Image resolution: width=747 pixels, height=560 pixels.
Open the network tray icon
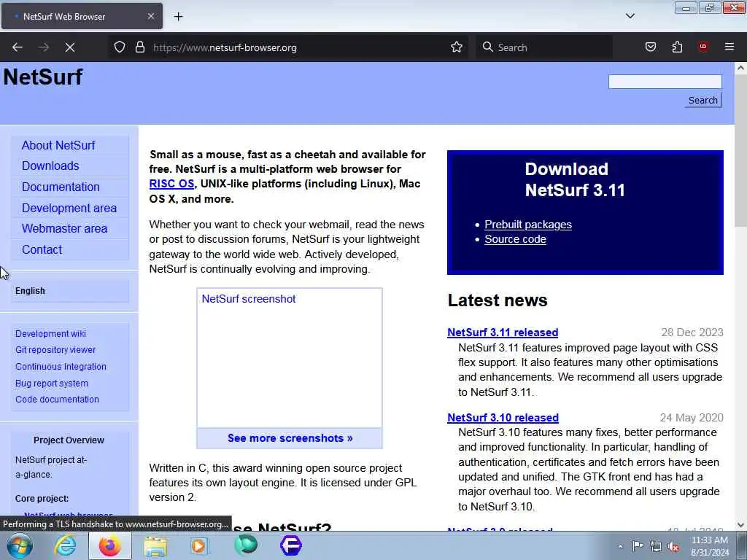(656, 546)
